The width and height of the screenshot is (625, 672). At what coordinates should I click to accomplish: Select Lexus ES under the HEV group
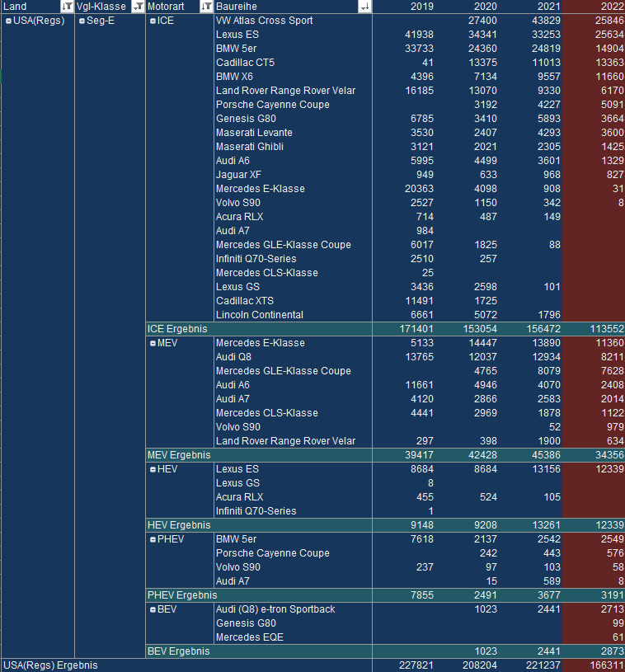tap(237, 469)
